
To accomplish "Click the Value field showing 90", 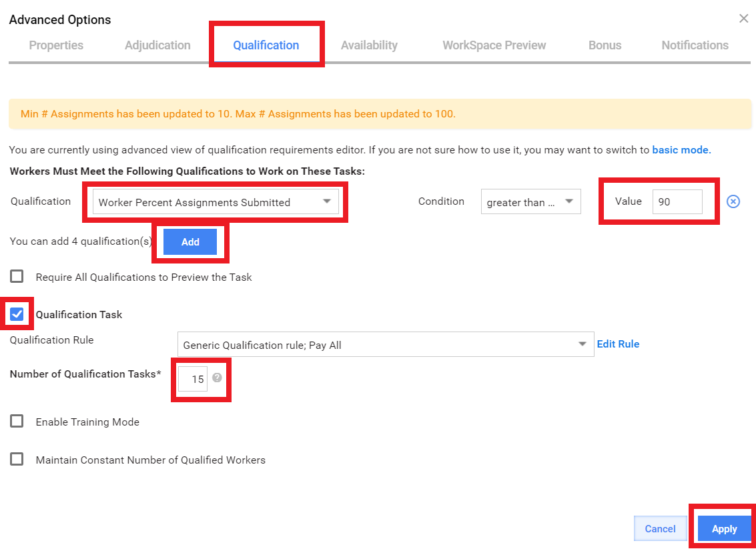I will (677, 201).
